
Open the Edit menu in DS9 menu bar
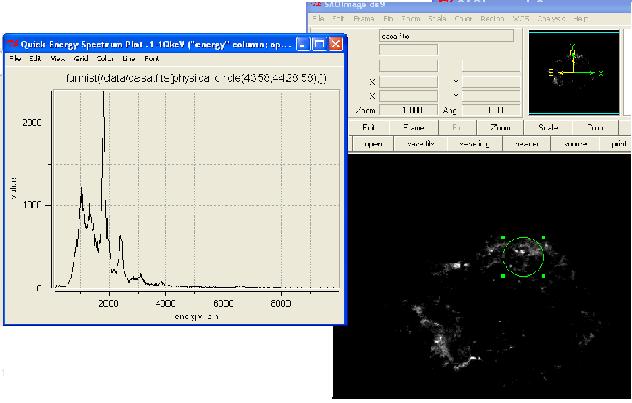coord(338,19)
